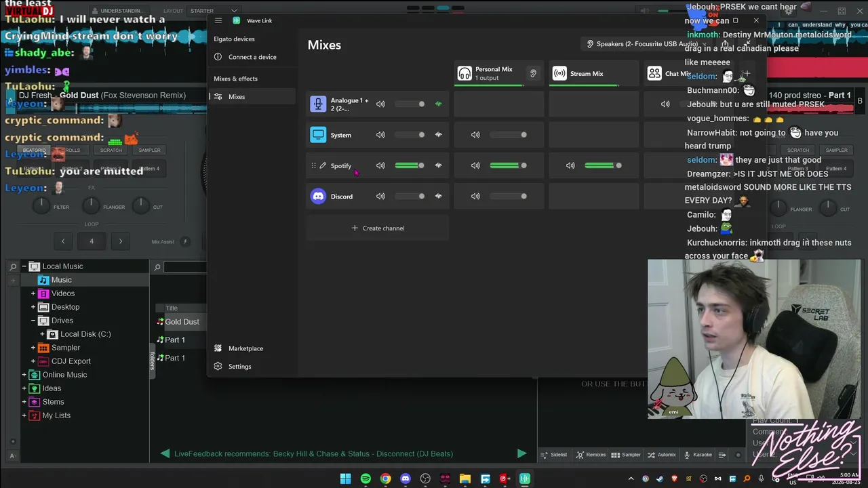Select the Personal Mix column header
Screen dimensions: 868x488
pyautogui.click(x=499, y=73)
